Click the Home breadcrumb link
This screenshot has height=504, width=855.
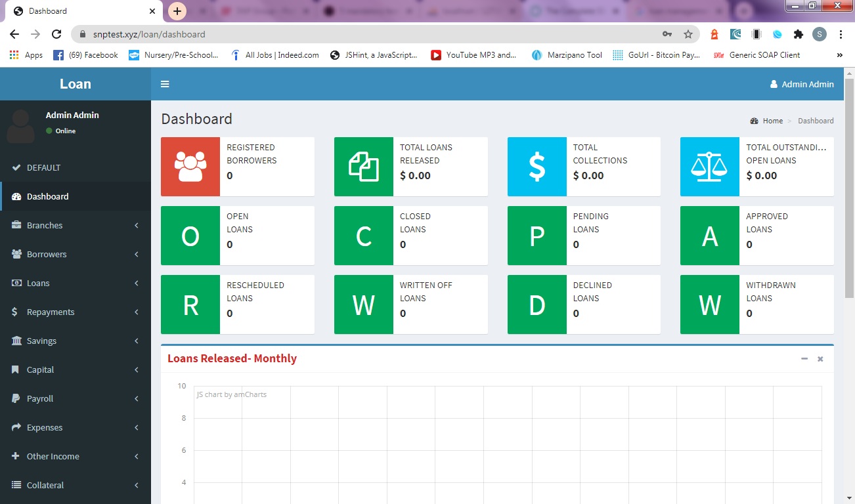pos(772,121)
